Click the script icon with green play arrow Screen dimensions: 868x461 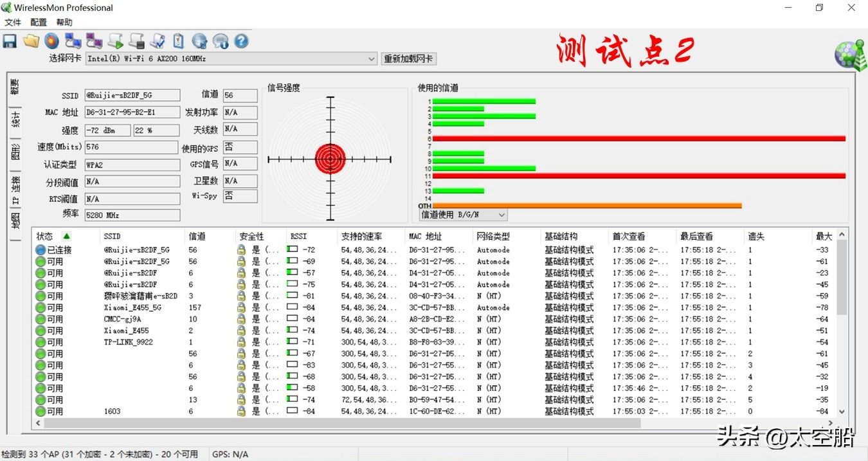tap(115, 42)
